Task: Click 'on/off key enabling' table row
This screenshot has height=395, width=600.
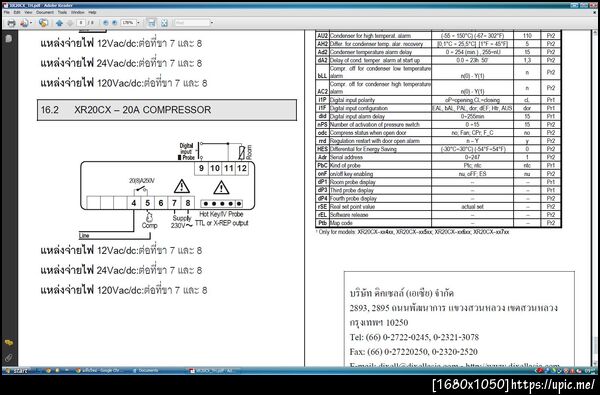Action: (x=439, y=174)
